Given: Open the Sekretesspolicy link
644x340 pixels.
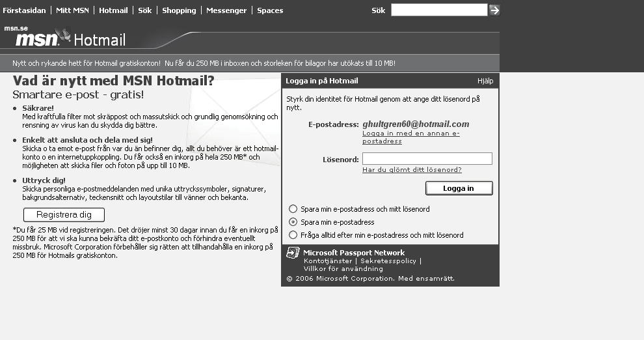Looking at the screenshot, I should pos(388,261).
